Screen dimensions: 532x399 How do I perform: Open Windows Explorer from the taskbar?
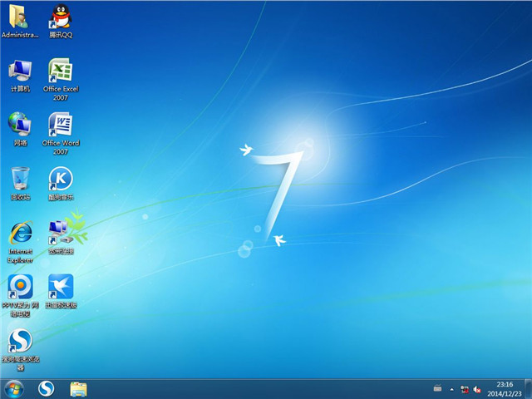(78, 389)
